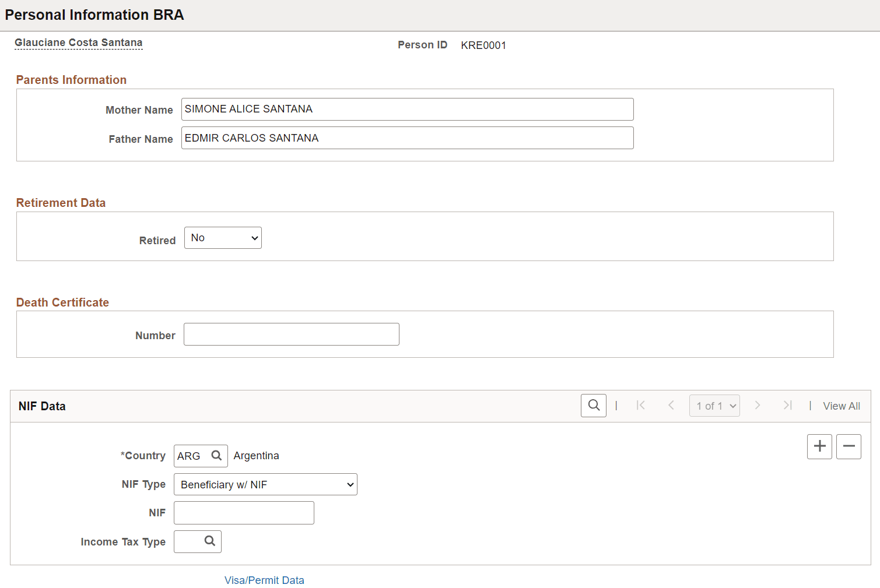Screen dimensions: 880x588
Task: Jump to last row using last-page icon
Action: pyautogui.click(x=788, y=405)
